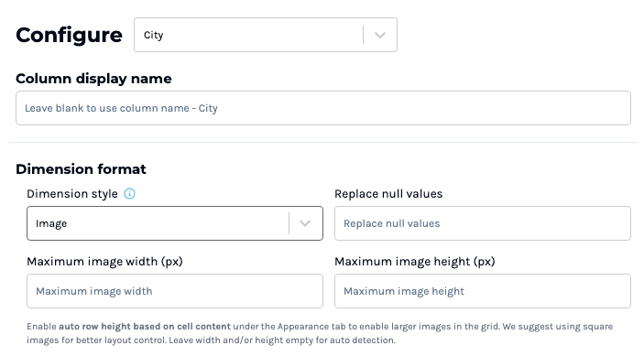
Task: Click the Column display name label
Action: coord(93,79)
